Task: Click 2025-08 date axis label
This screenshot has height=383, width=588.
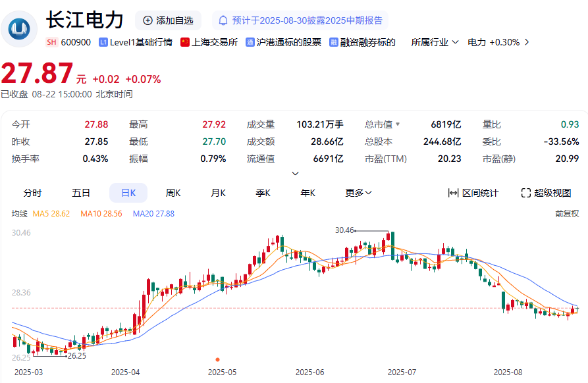Action: 508,372
